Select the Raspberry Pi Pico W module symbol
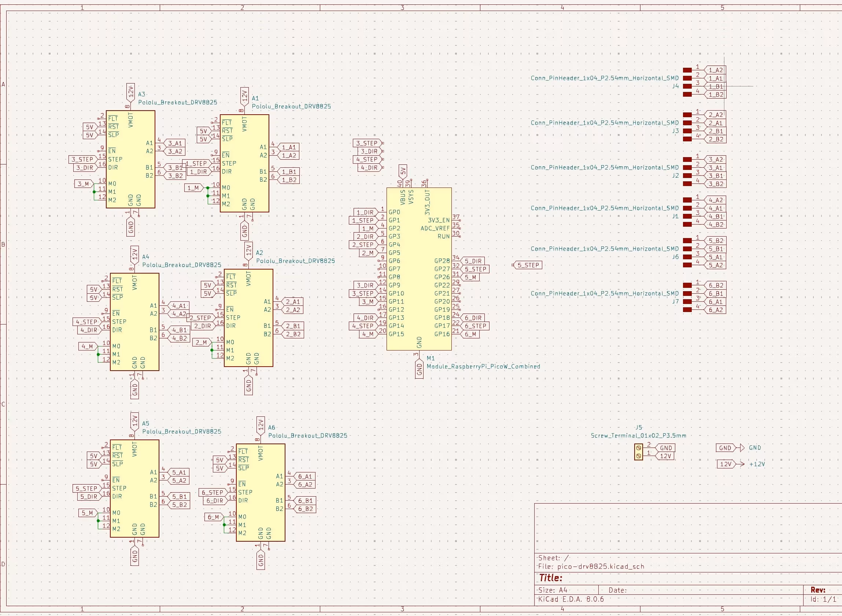This screenshot has height=616, width=842. (418, 268)
